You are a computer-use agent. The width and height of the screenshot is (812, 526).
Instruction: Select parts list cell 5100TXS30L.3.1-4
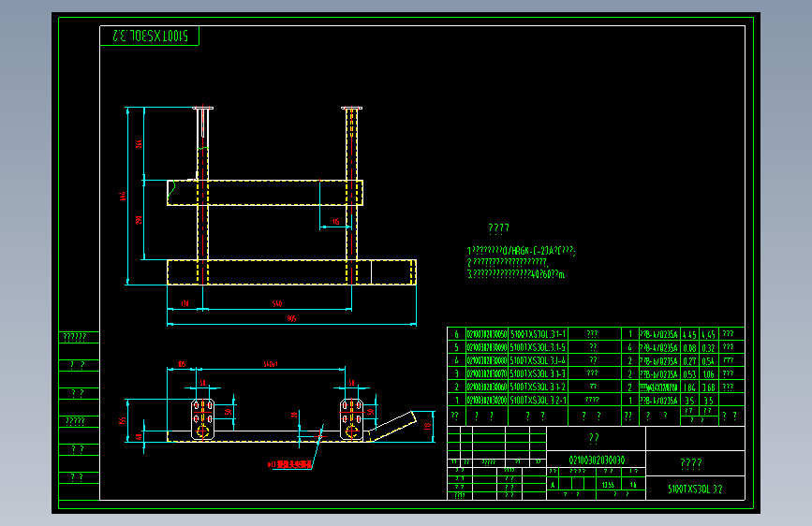coord(538,360)
